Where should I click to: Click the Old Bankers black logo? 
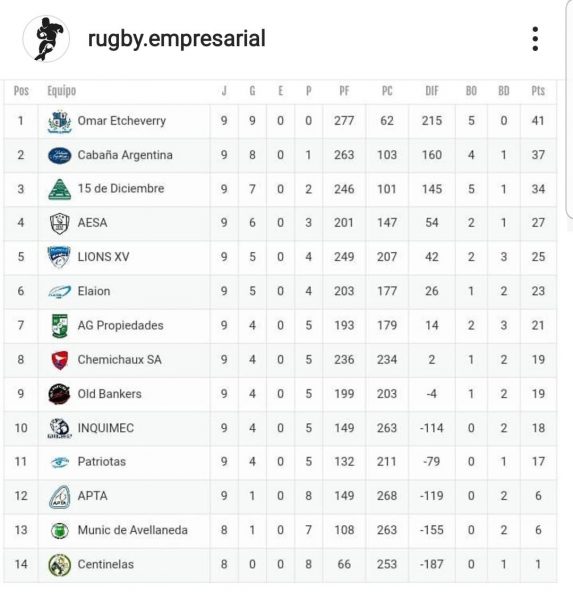click(59, 394)
